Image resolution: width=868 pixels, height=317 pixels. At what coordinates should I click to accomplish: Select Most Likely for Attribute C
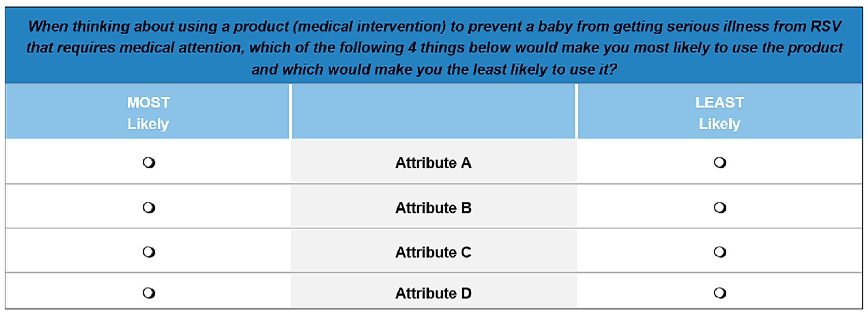149,252
